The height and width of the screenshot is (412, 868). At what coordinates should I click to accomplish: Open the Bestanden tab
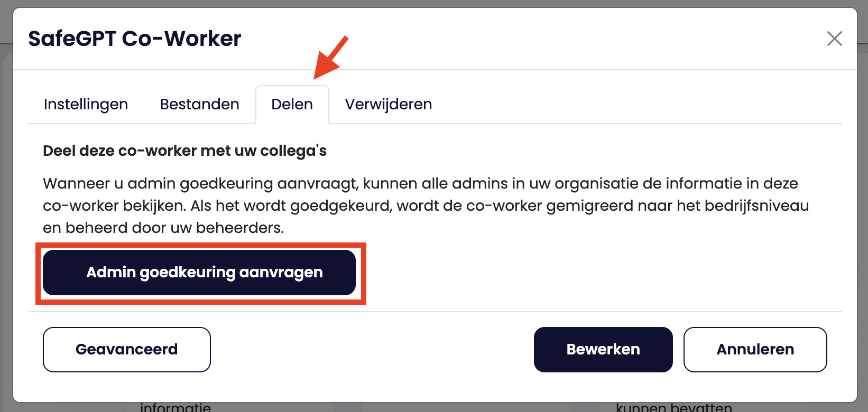[x=199, y=105]
